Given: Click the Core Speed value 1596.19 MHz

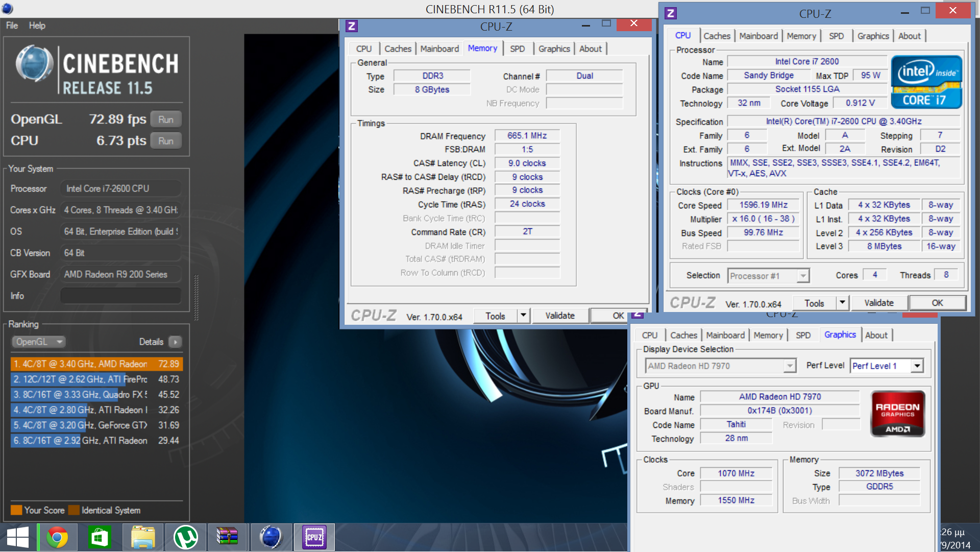Looking at the screenshot, I should click(x=764, y=205).
